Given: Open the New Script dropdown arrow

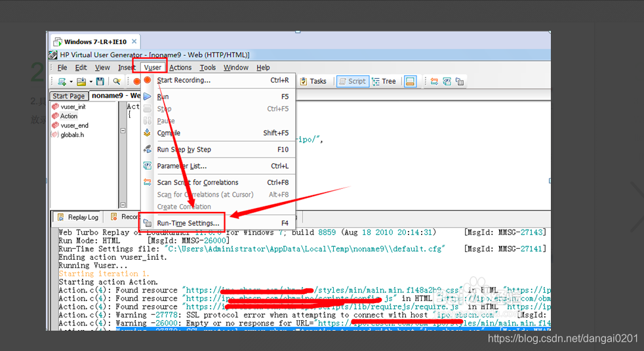Looking at the screenshot, I should [x=71, y=82].
